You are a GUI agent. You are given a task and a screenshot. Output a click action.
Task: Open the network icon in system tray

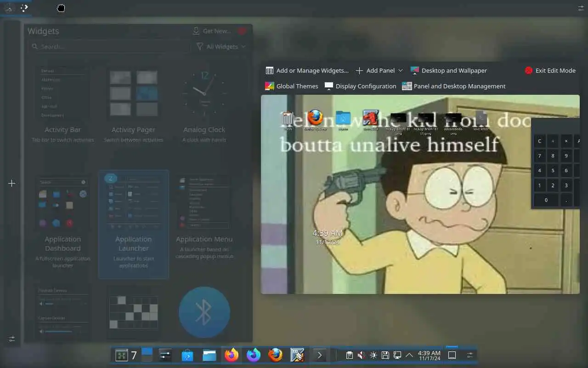click(397, 355)
